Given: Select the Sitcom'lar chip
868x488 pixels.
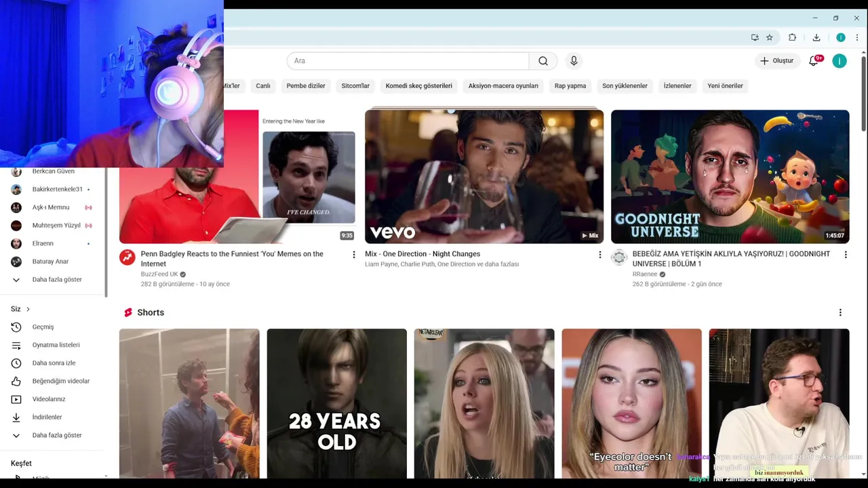Looking at the screenshot, I should click(355, 86).
